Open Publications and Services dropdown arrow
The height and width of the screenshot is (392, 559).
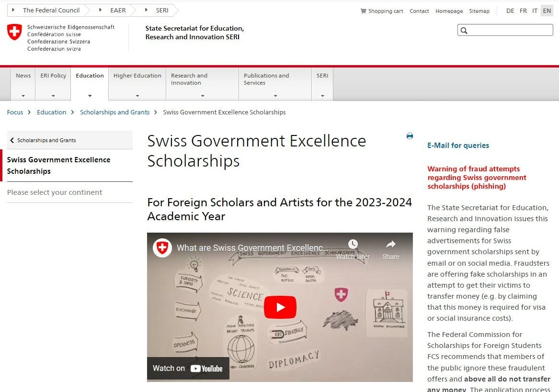[275, 96]
